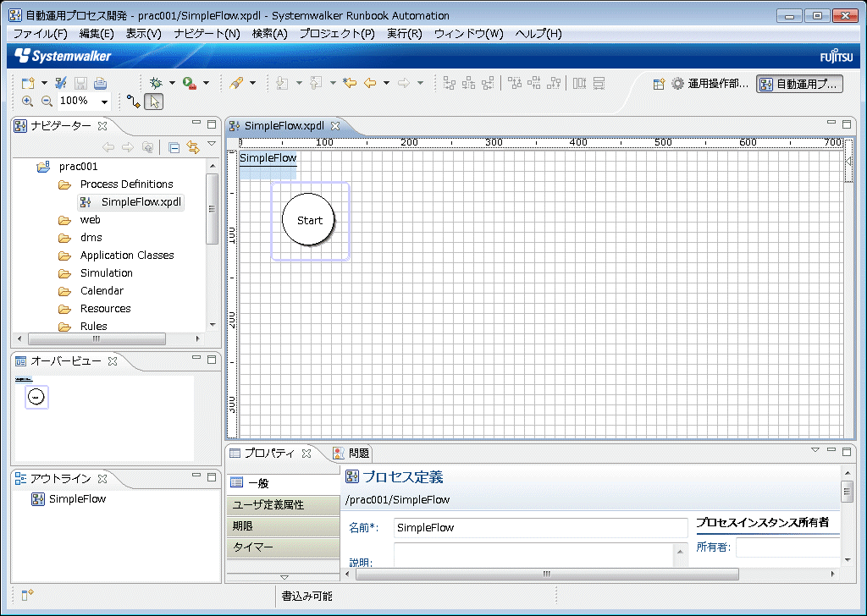Click the Open Perspective icon

click(659, 84)
